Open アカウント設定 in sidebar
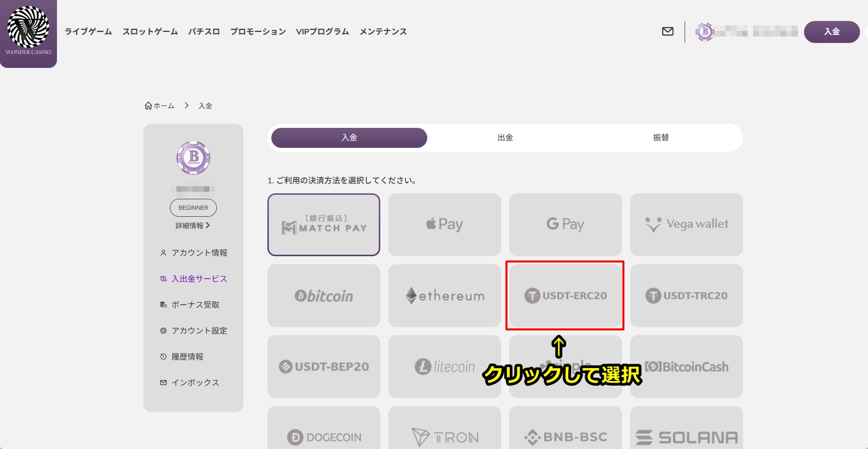The height and width of the screenshot is (449, 868). (193, 331)
